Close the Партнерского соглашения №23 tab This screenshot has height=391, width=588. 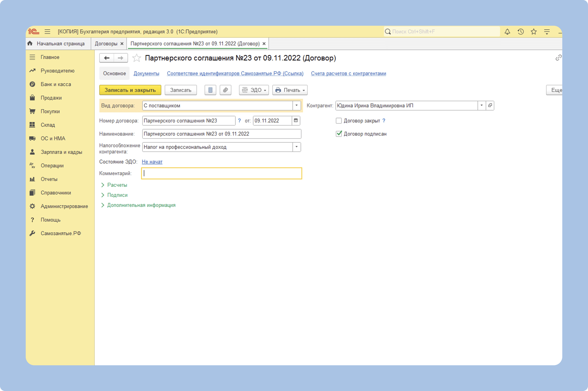click(x=264, y=44)
